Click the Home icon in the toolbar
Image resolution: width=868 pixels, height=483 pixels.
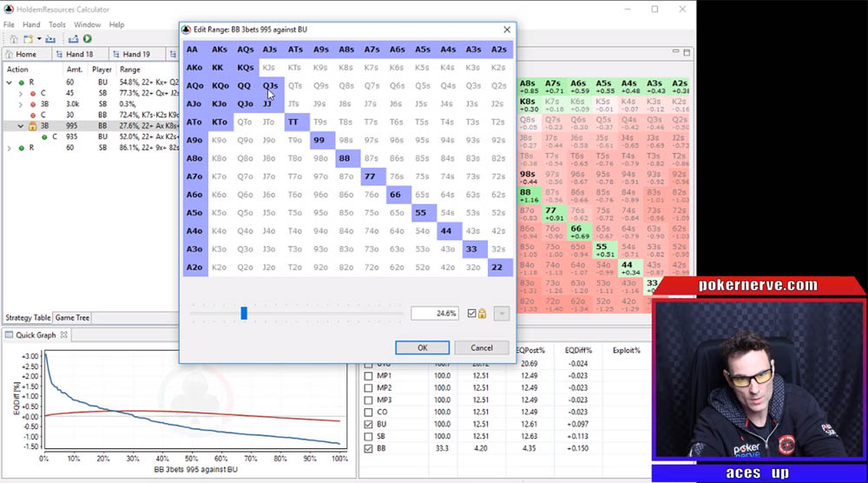click(14, 39)
